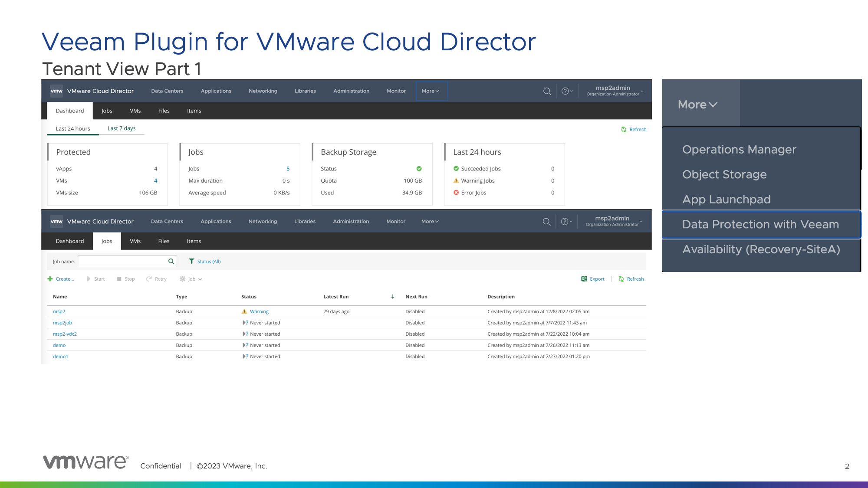The image size is (868, 488).
Task: Open the Items tab in the lower Veeam panel
Action: click(x=194, y=241)
